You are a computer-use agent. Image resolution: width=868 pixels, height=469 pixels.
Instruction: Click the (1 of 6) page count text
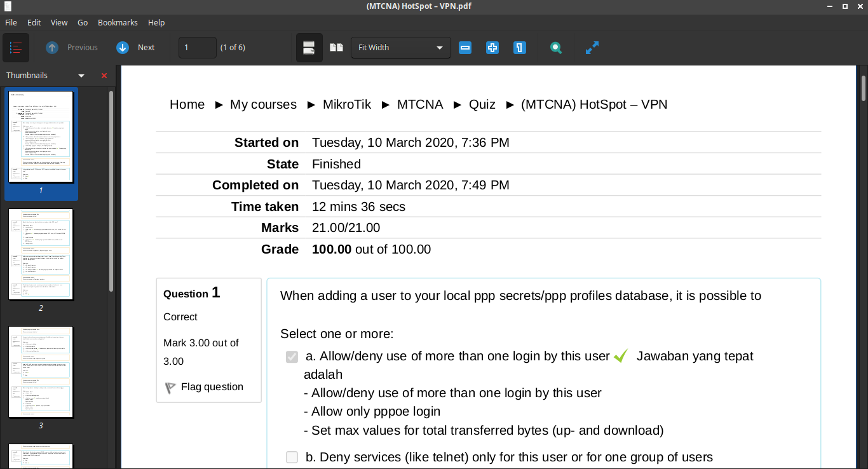pyautogui.click(x=233, y=48)
